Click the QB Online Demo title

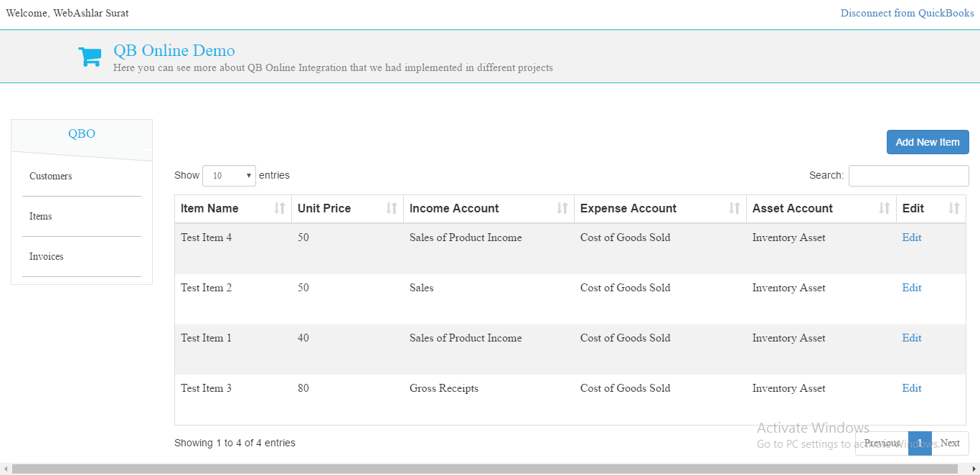pyautogui.click(x=174, y=50)
